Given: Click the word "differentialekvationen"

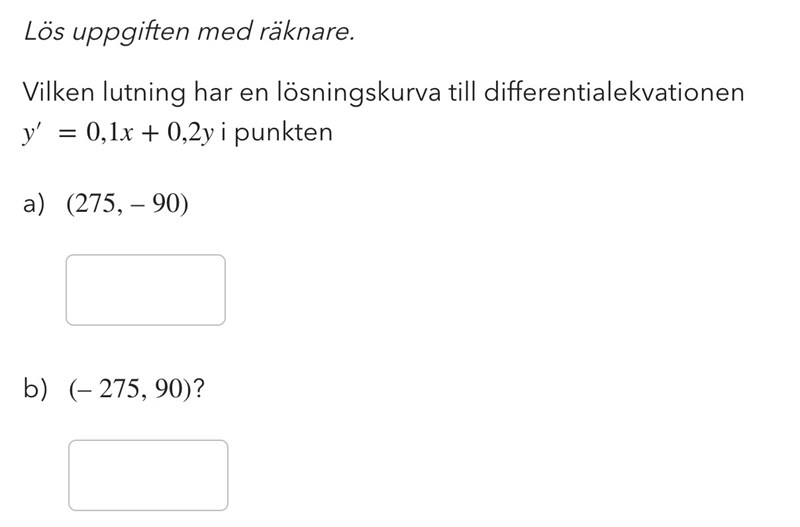Looking at the screenshot, I should tap(614, 93).
